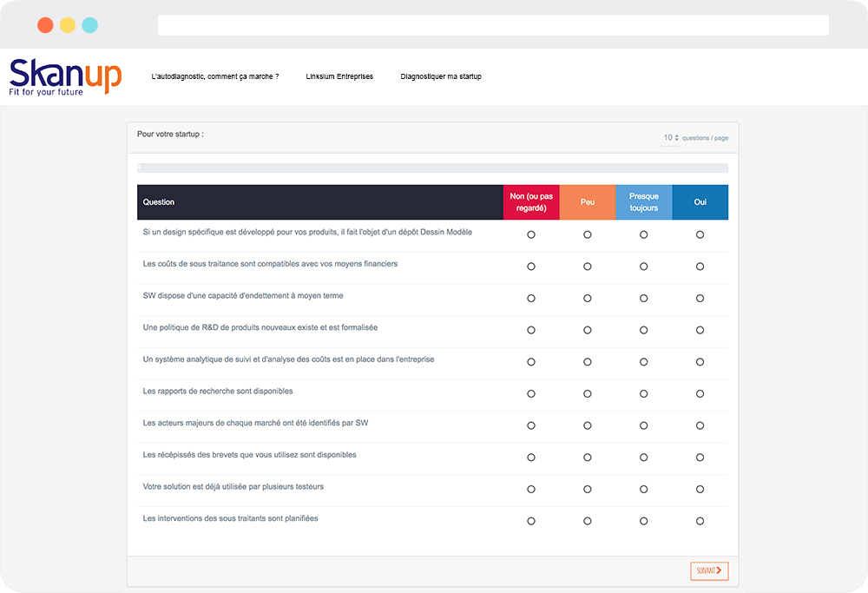Select Non for récépissés des brevets question

[531, 458]
